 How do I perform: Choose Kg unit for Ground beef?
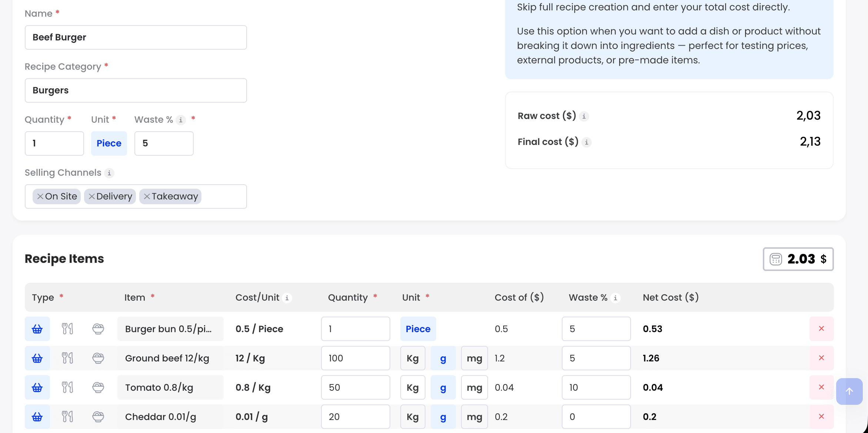click(413, 358)
